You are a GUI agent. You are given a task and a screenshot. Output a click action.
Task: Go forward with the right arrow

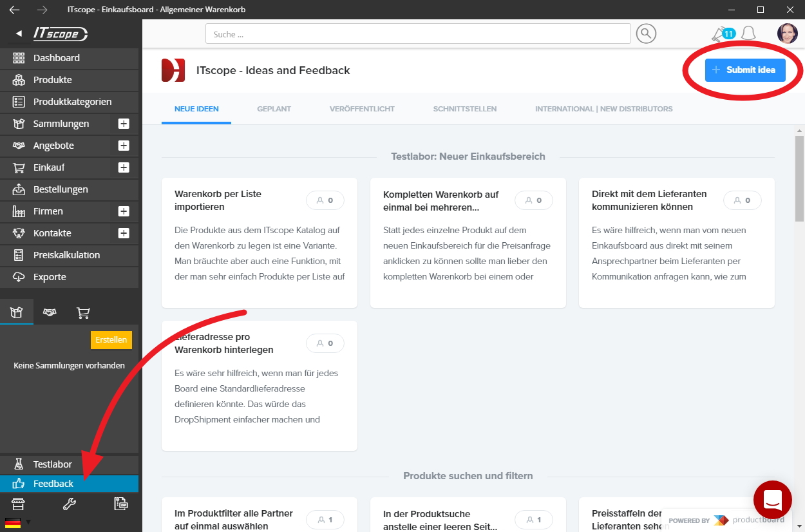coord(42,10)
